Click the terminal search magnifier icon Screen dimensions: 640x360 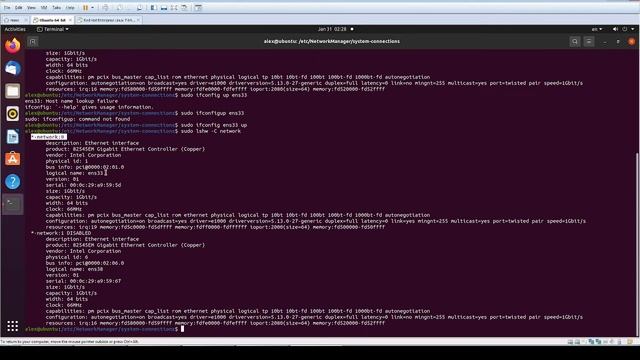coord(575,41)
